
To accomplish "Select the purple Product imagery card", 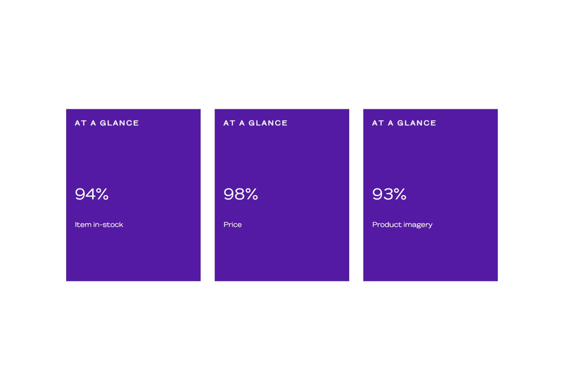I will (430, 195).
